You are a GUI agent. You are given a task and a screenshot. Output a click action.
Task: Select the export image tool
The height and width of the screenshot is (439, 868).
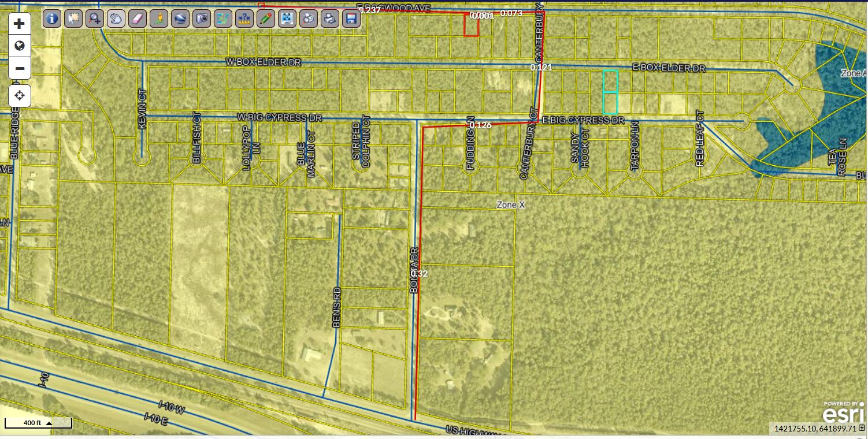click(x=307, y=19)
